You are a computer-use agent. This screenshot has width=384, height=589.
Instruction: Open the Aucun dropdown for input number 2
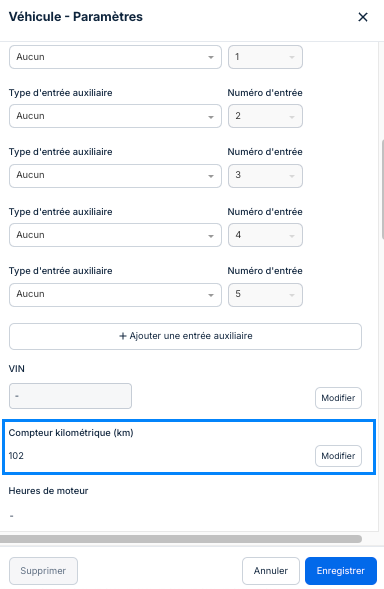pyautogui.click(x=115, y=116)
